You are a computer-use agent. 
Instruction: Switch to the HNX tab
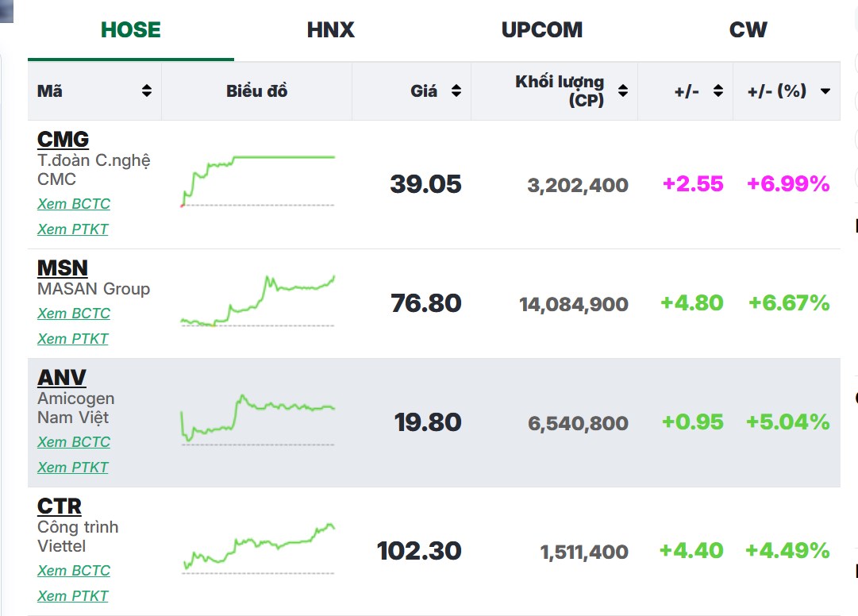tap(330, 30)
